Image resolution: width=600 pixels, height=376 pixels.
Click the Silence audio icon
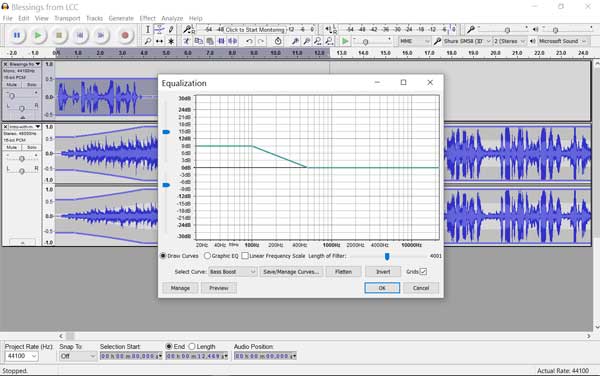[x=233, y=41]
